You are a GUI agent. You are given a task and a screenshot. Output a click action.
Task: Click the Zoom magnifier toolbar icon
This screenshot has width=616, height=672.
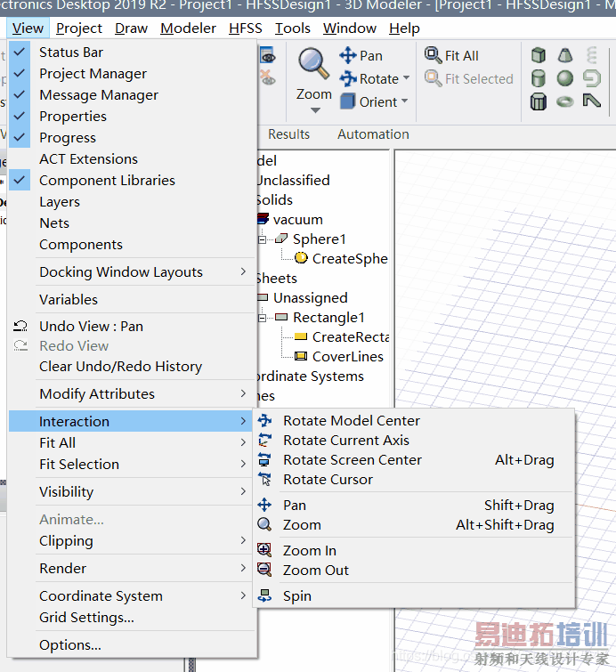[x=314, y=64]
